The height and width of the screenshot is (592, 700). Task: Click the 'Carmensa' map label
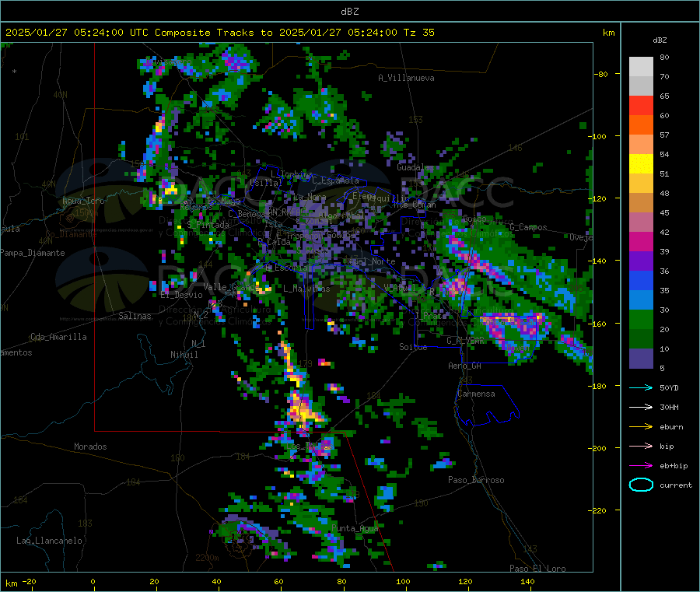coord(476,394)
